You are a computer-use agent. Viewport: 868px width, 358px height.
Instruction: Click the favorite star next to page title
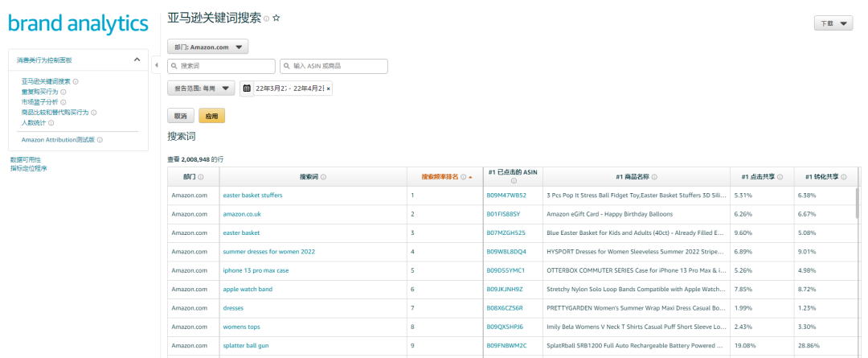[x=276, y=19]
